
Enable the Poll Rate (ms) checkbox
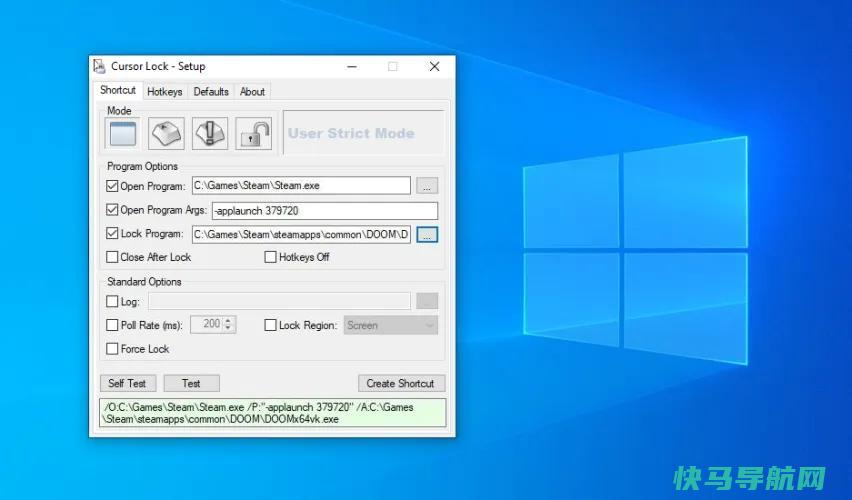click(112, 325)
